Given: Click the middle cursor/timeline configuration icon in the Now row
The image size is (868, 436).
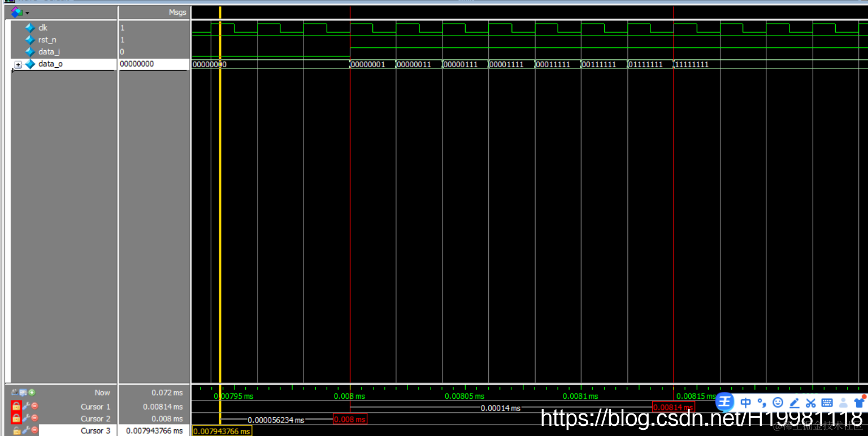Looking at the screenshot, I should pyautogui.click(x=23, y=393).
